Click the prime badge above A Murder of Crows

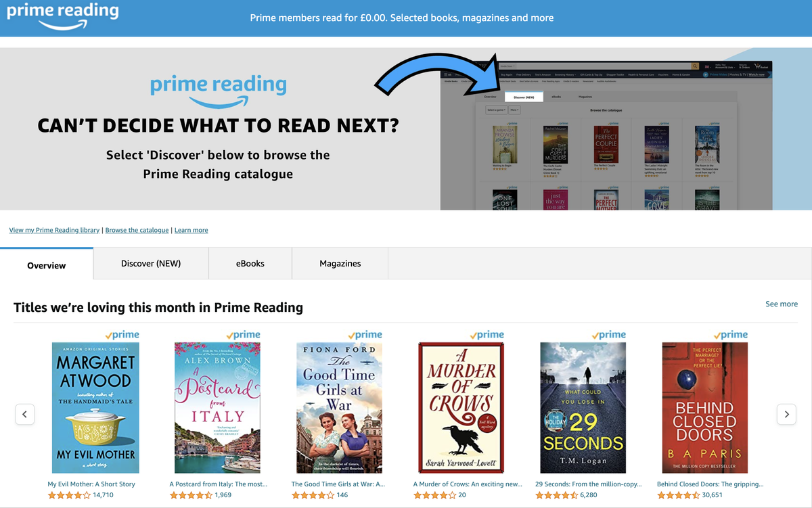tap(487, 335)
